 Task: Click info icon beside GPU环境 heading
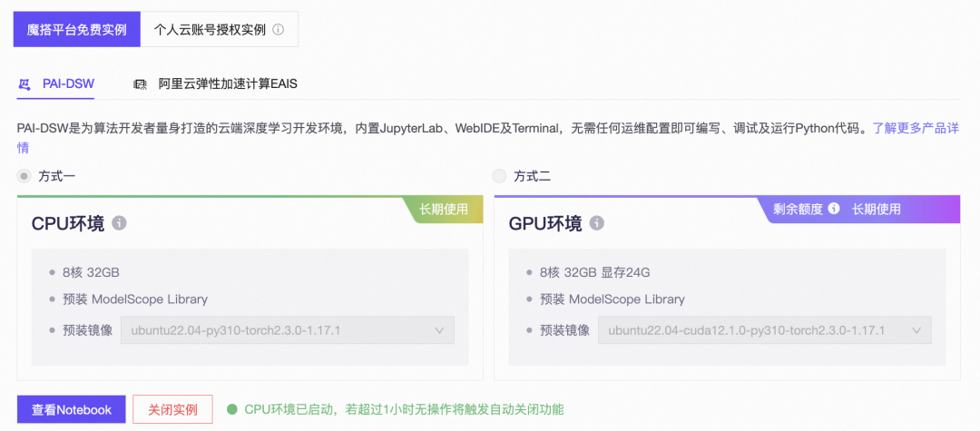point(596,223)
